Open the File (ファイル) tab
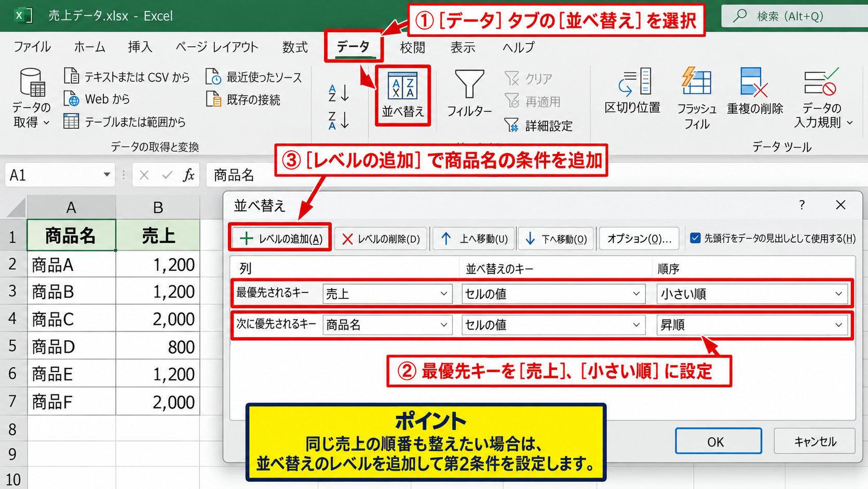 click(32, 47)
